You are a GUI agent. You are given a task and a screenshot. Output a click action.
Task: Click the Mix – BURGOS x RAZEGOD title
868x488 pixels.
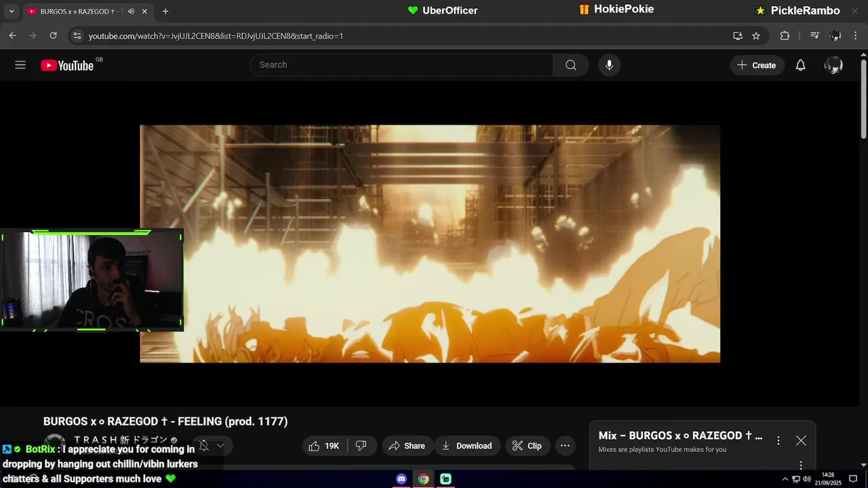[x=680, y=436]
